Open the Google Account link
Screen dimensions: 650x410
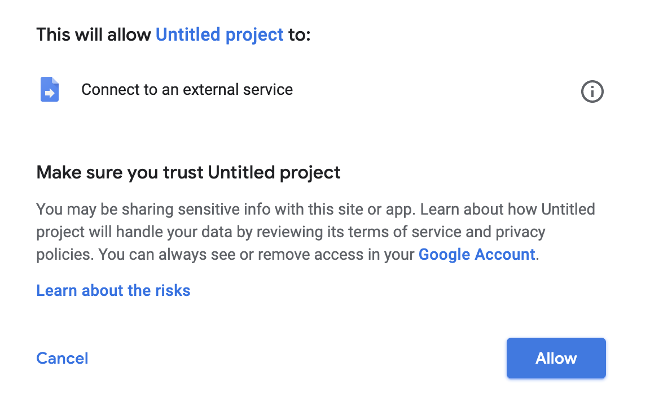pyautogui.click(x=477, y=254)
